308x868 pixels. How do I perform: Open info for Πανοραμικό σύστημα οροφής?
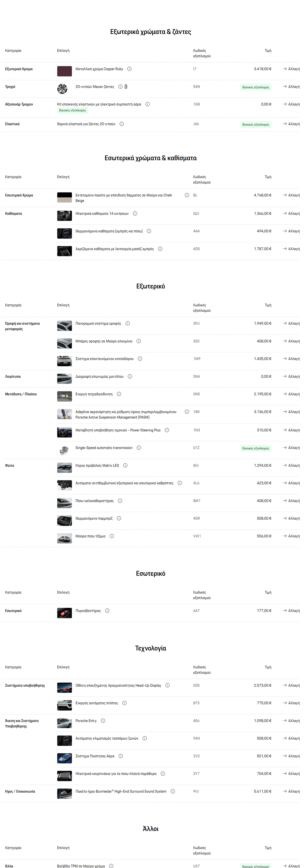[128, 323]
